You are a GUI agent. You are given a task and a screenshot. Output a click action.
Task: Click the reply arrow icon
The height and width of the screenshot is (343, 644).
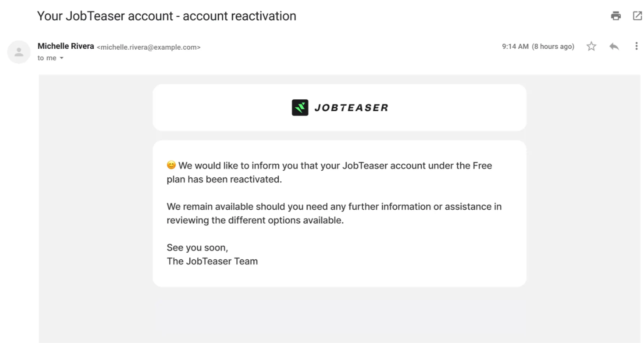pyautogui.click(x=614, y=46)
